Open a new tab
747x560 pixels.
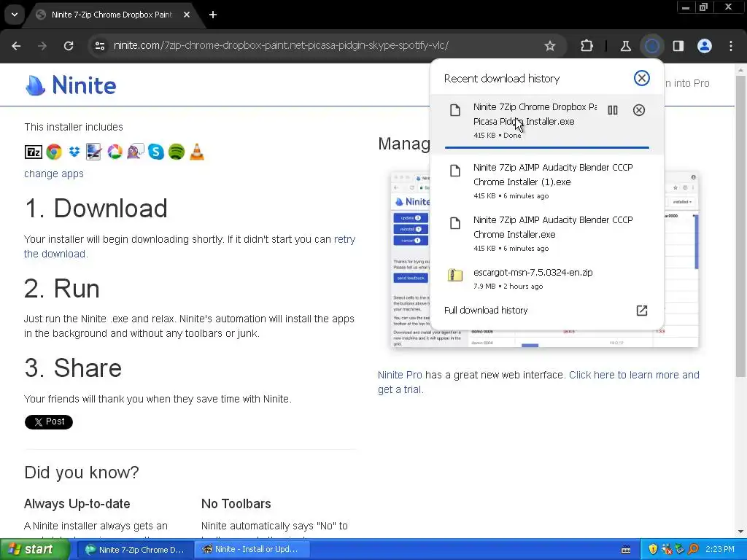(x=213, y=15)
